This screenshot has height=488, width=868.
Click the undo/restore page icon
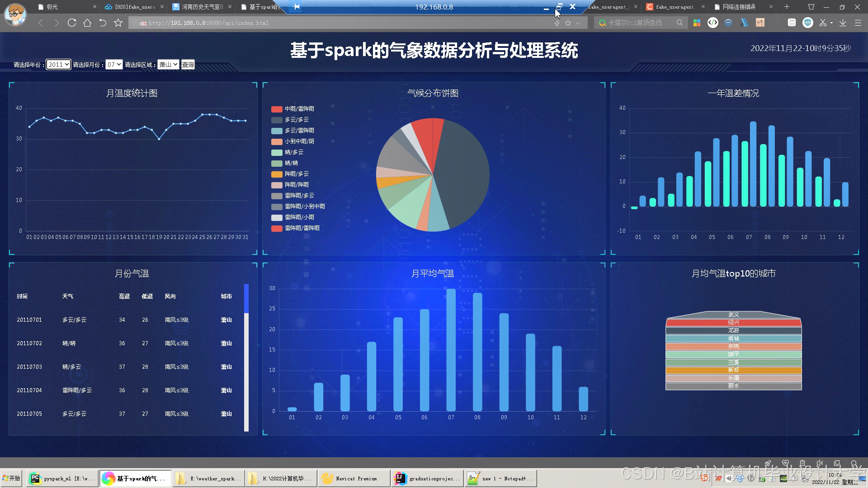[x=103, y=23]
